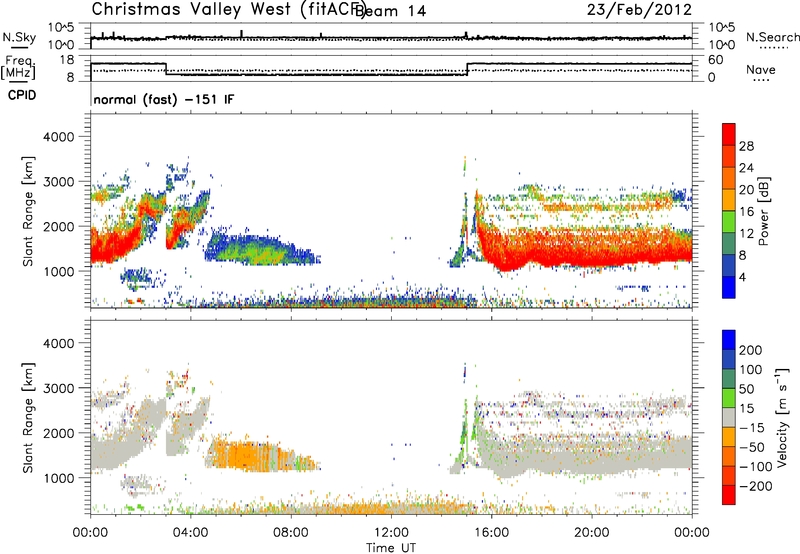Click the 50 label on Velocity scale
Screen dimensions: 800x554
[x=746, y=389]
